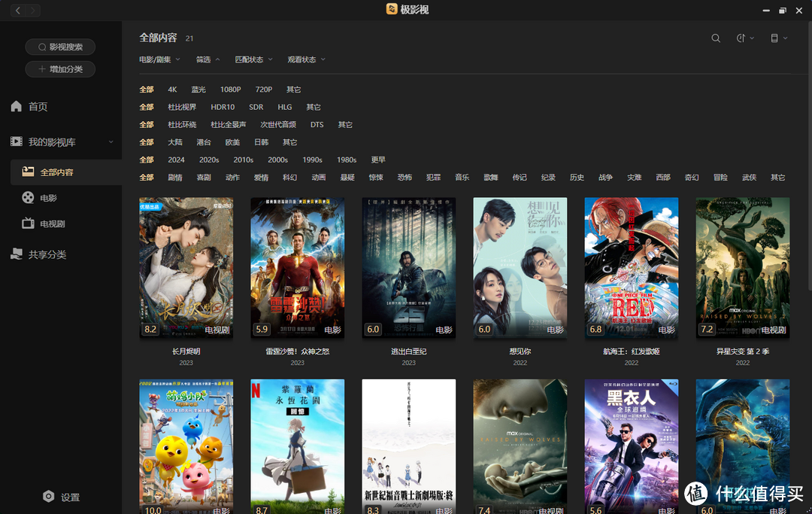Image resolution: width=812 pixels, height=514 pixels.
Task: Open the 影视搜索 search box
Action: point(60,47)
